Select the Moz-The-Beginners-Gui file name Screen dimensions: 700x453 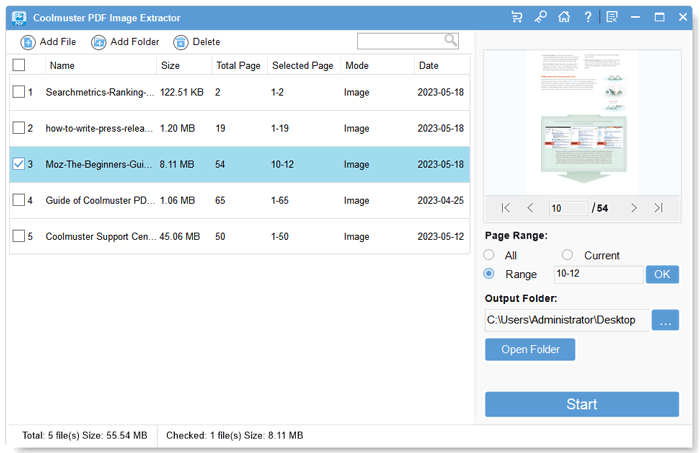[x=99, y=164]
